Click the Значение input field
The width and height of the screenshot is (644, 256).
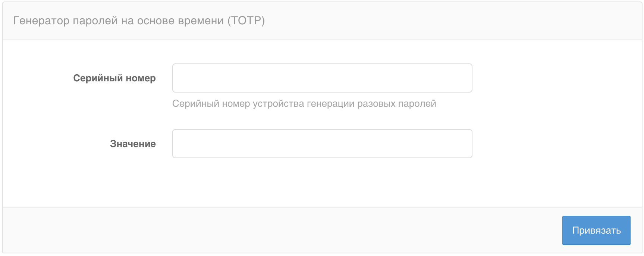(322, 144)
